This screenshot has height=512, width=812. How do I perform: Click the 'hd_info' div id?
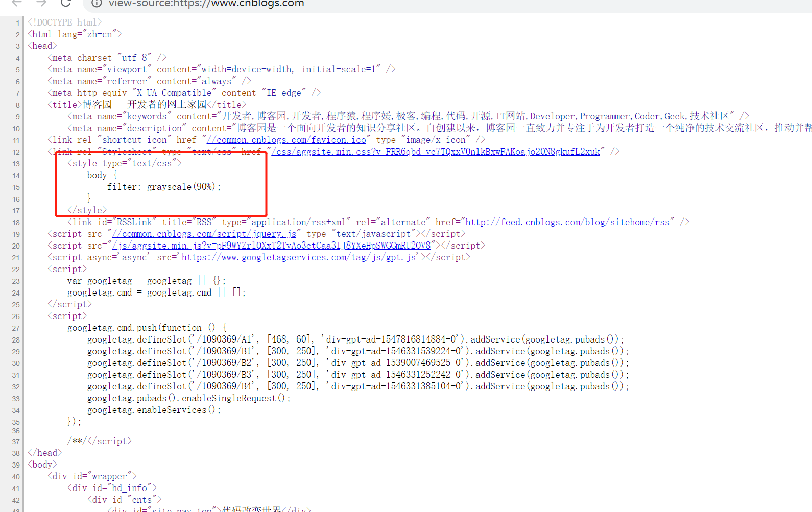coord(129,488)
